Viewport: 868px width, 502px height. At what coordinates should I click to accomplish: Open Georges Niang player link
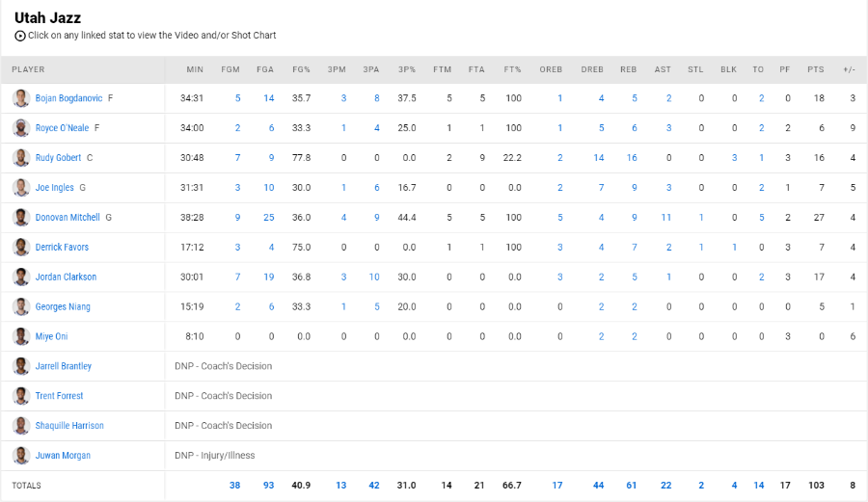(x=63, y=306)
